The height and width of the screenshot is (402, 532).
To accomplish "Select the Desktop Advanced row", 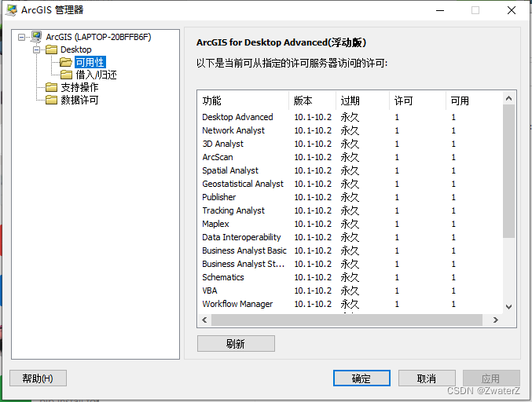I will pos(350,117).
